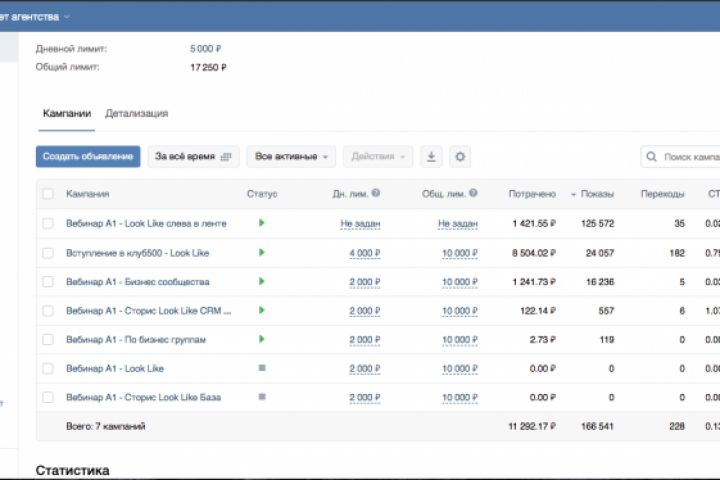Sort by Статус column header

click(x=262, y=194)
